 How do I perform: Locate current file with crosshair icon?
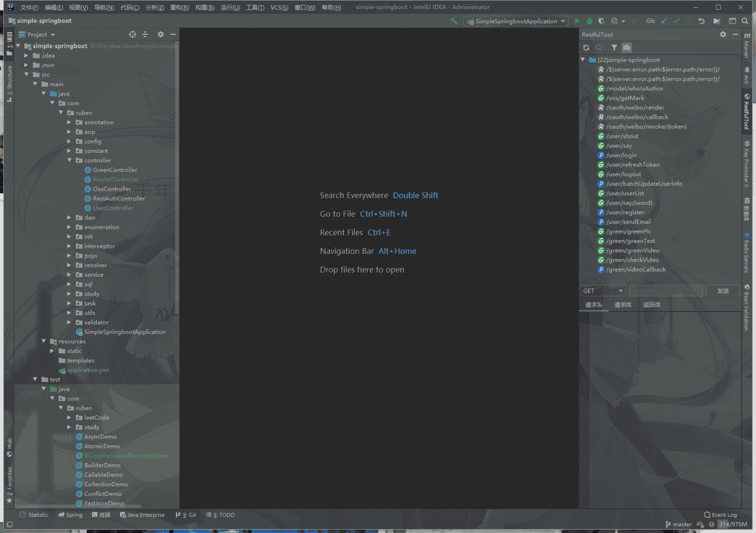pyautogui.click(x=132, y=34)
